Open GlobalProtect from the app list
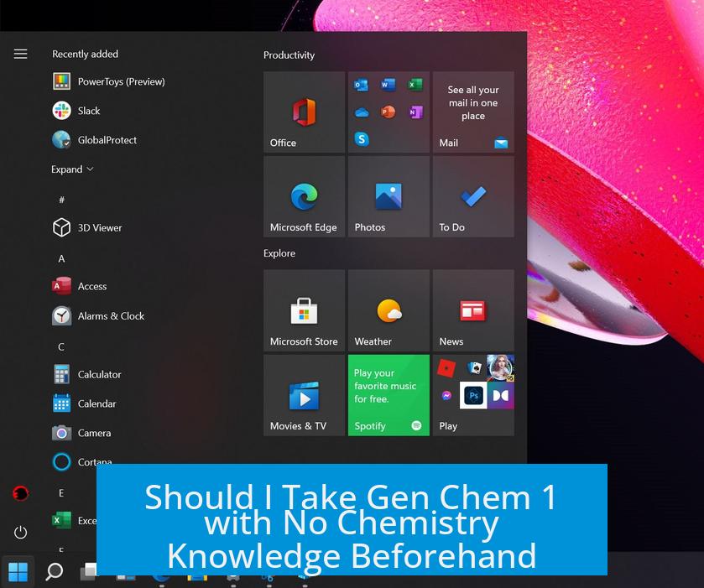The height and width of the screenshot is (588, 704). [x=94, y=140]
